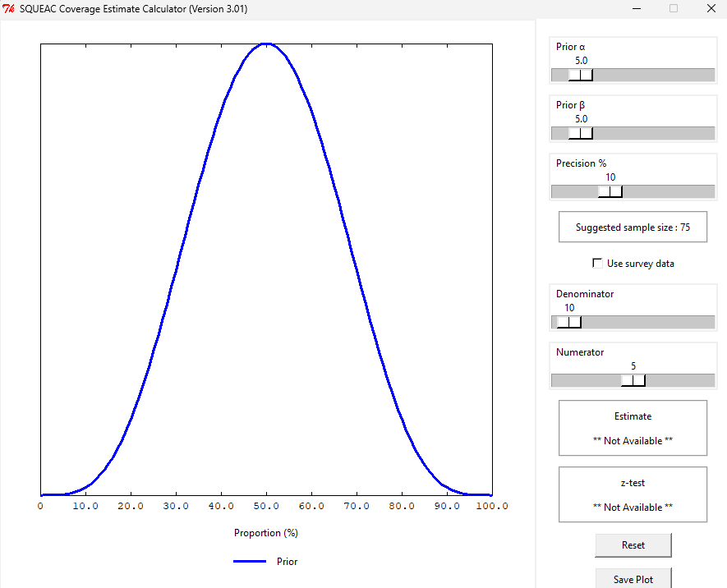Click the Precision % slider handle
Screen dimensions: 727x588
click(610, 192)
